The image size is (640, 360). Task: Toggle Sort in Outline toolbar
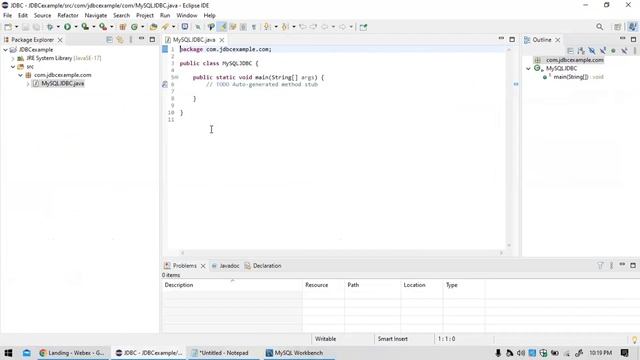pyautogui.click(x=581, y=51)
